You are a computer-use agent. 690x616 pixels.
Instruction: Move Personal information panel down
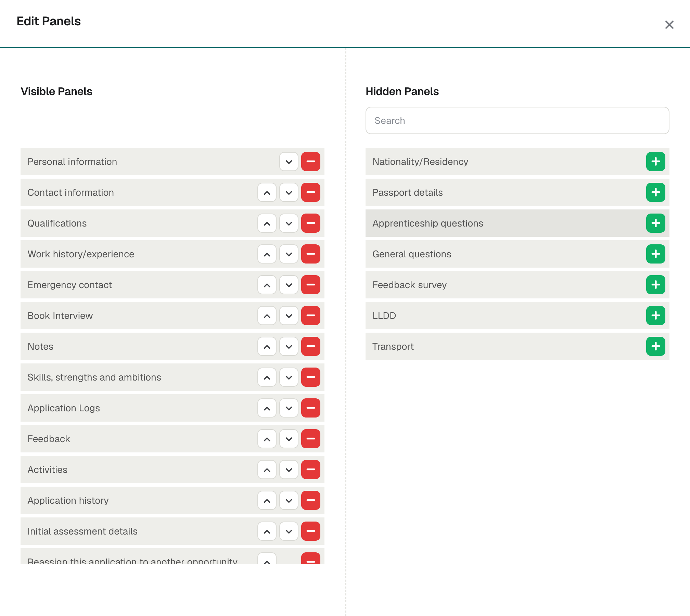289,162
